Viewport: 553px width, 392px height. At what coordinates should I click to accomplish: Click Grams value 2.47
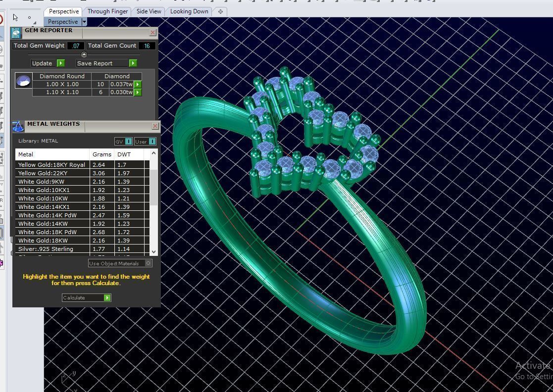[99, 216]
